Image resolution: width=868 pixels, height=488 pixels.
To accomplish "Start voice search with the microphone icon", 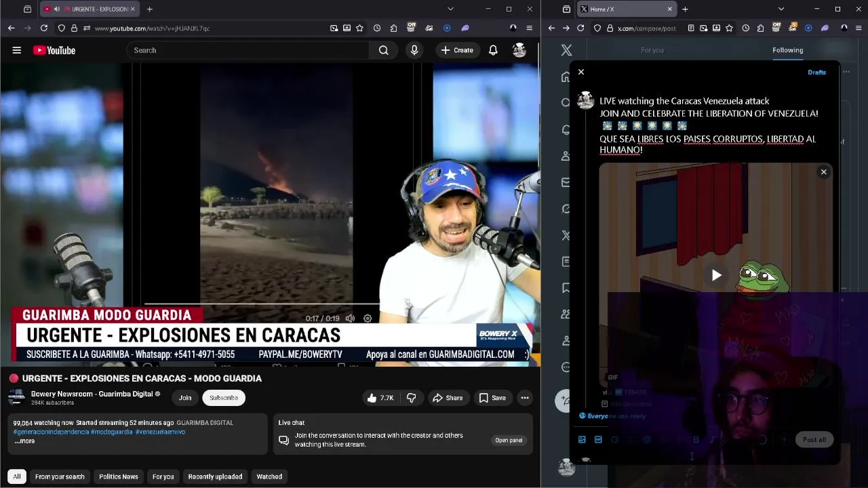I will tap(414, 50).
